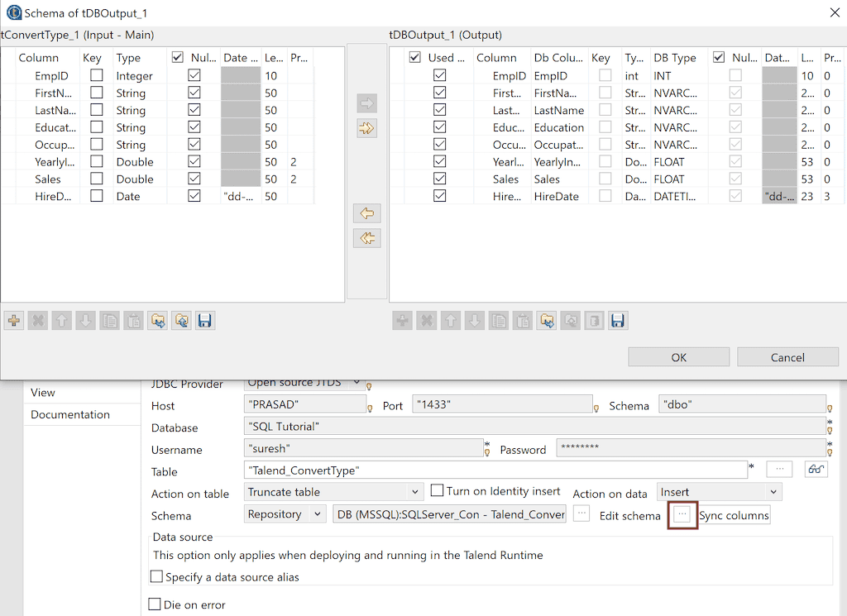This screenshot has width=847, height=616.
Task: Open Schema Repository type dropdown
Action: coord(285,514)
